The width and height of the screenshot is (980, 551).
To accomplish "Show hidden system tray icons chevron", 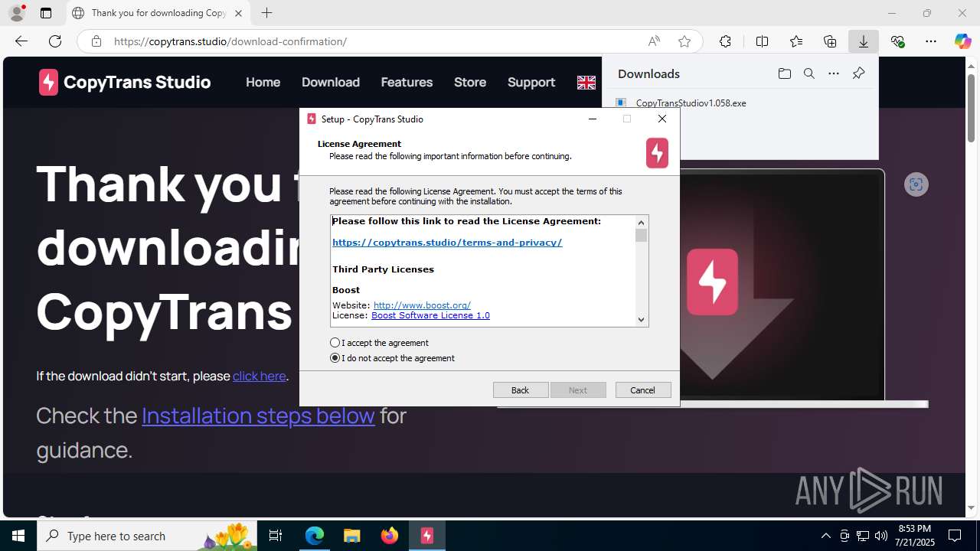I will [825, 536].
